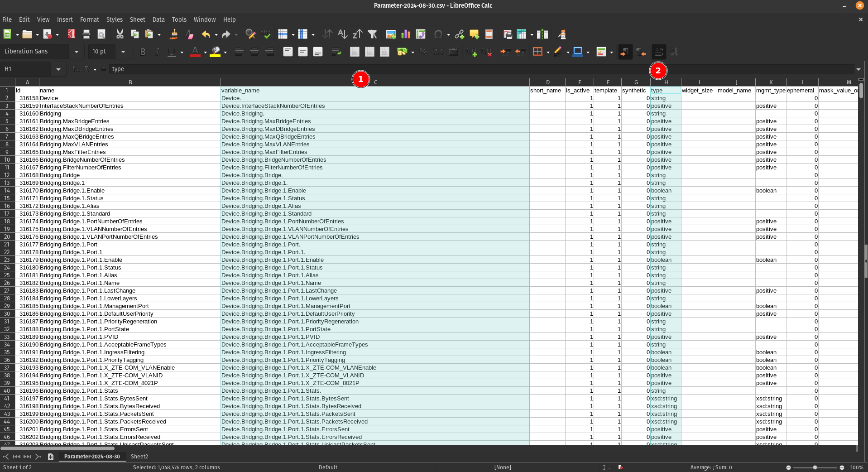This screenshot has width=868, height=472.
Task: Undo the last action
Action: coord(206,34)
